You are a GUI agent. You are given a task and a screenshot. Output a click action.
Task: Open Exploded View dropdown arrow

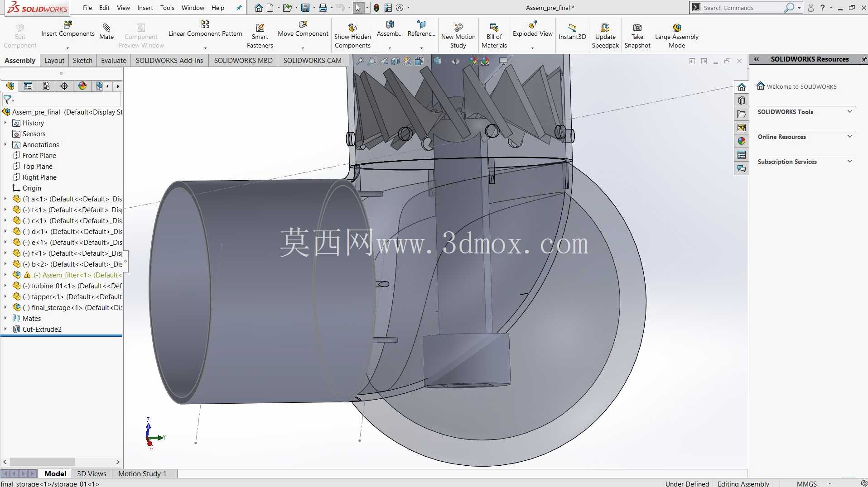click(x=532, y=48)
